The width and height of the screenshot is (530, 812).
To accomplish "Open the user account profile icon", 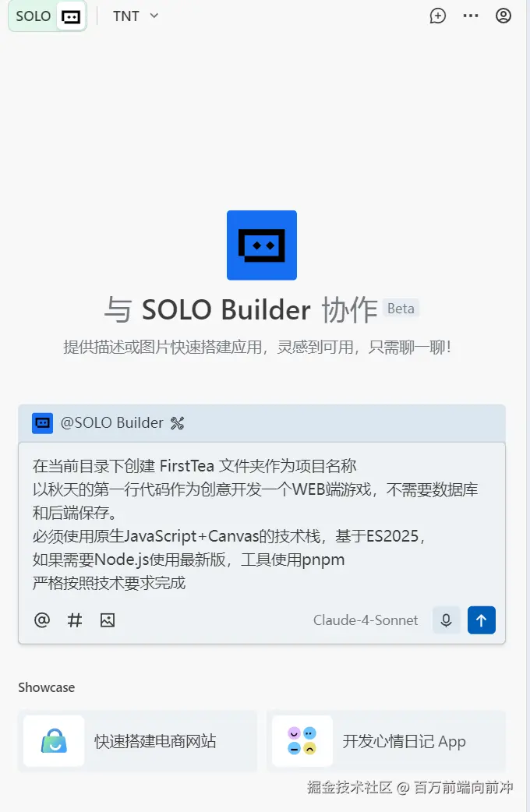I will point(503,16).
